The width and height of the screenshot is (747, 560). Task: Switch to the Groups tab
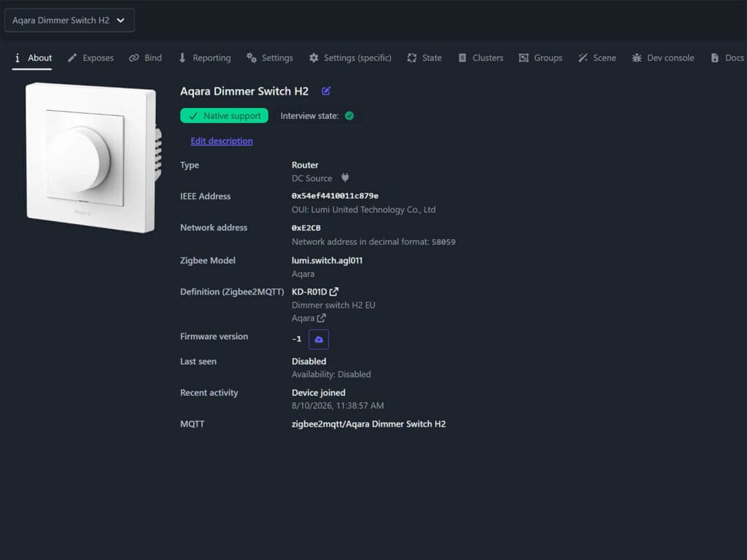pyautogui.click(x=541, y=58)
